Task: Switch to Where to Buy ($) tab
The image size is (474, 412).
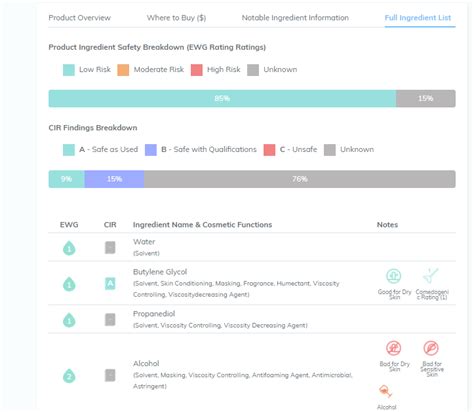Action: tap(176, 18)
